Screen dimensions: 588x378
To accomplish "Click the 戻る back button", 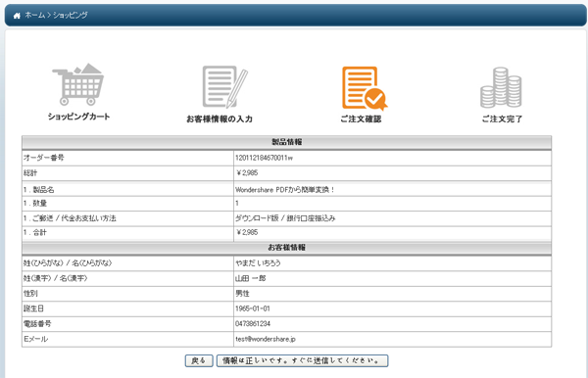I will tap(199, 360).
